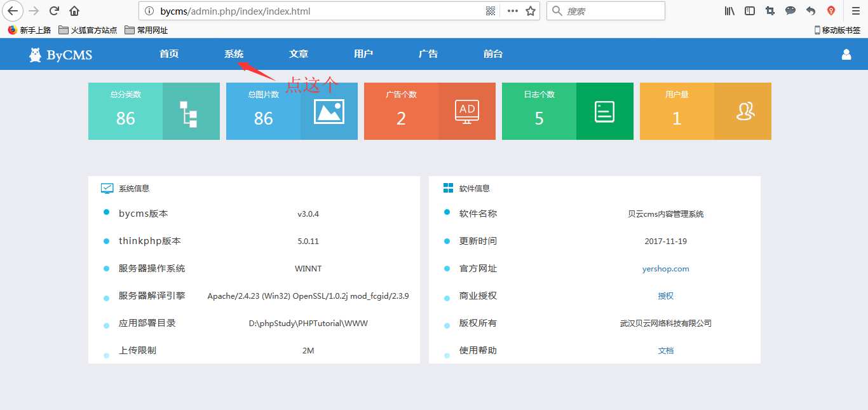Click the ByCMS logo

(60, 55)
